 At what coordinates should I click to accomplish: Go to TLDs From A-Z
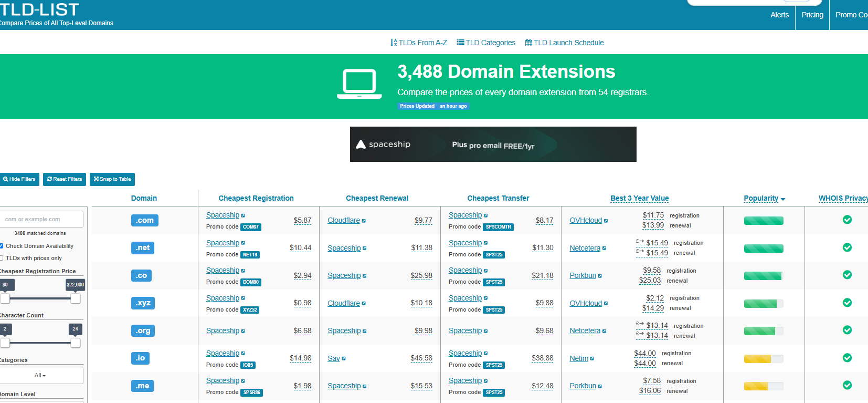pos(419,43)
